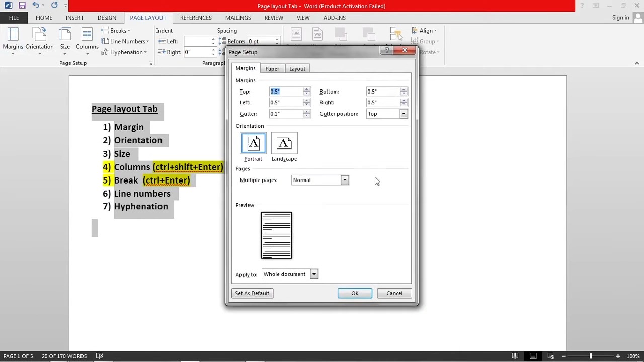The image size is (644, 362).
Task: Switch to Print Layout view in status bar
Action: (533, 356)
